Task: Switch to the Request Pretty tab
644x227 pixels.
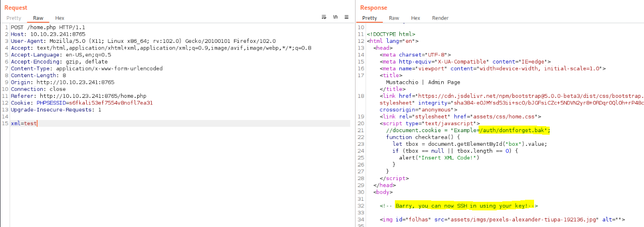Action: click(14, 18)
